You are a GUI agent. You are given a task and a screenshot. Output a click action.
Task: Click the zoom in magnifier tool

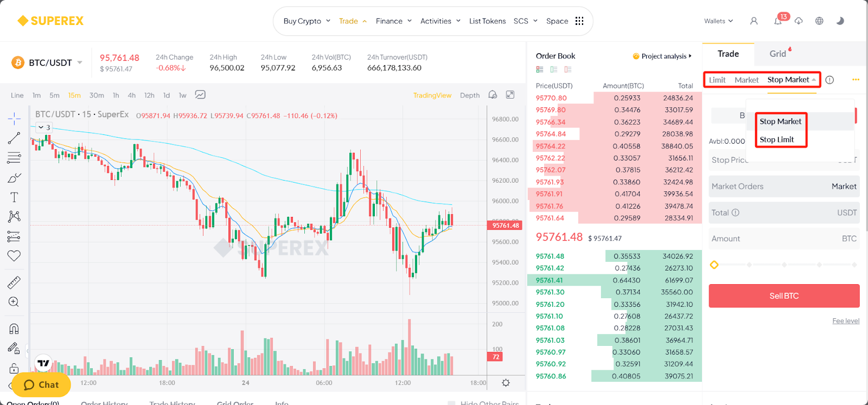tap(14, 302)
